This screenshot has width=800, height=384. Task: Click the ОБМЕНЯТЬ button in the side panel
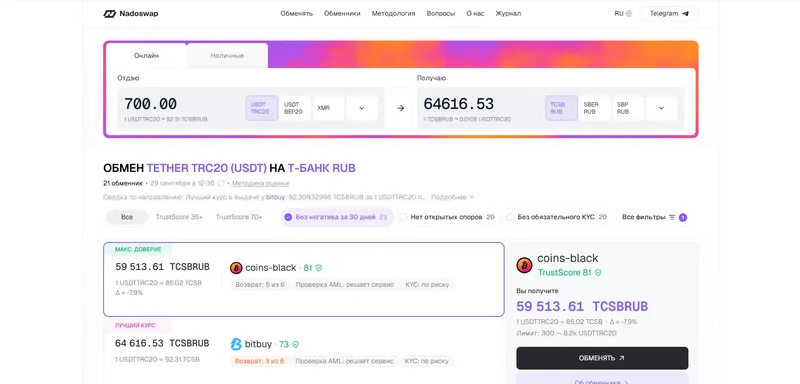[x=602, y=358]
